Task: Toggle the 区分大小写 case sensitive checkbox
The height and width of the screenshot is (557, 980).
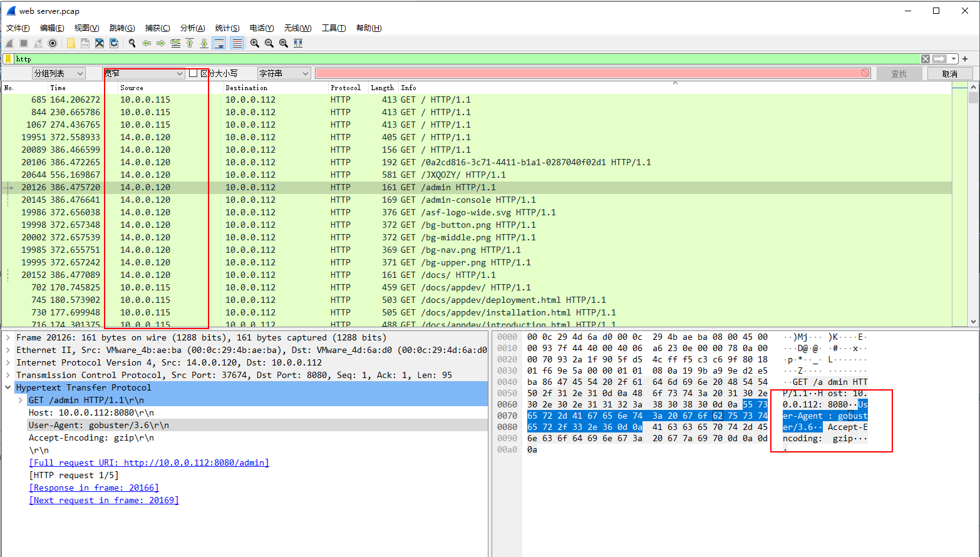Action: [x=193, y=73]
